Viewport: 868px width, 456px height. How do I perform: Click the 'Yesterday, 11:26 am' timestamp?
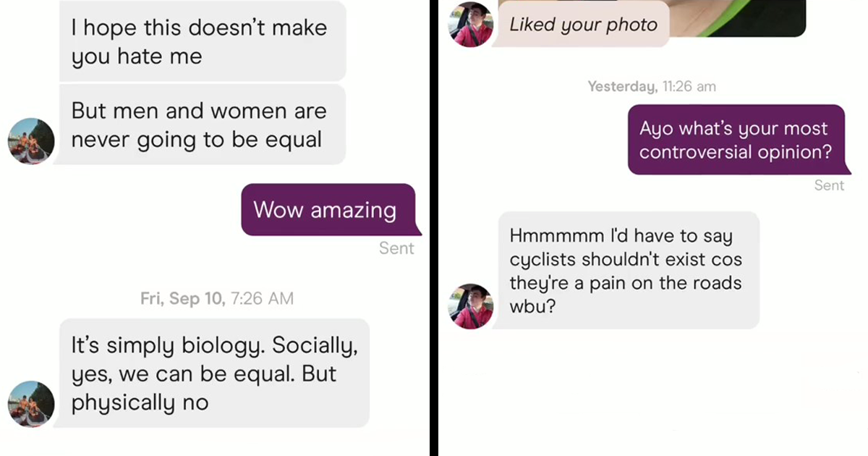[651, 87]
